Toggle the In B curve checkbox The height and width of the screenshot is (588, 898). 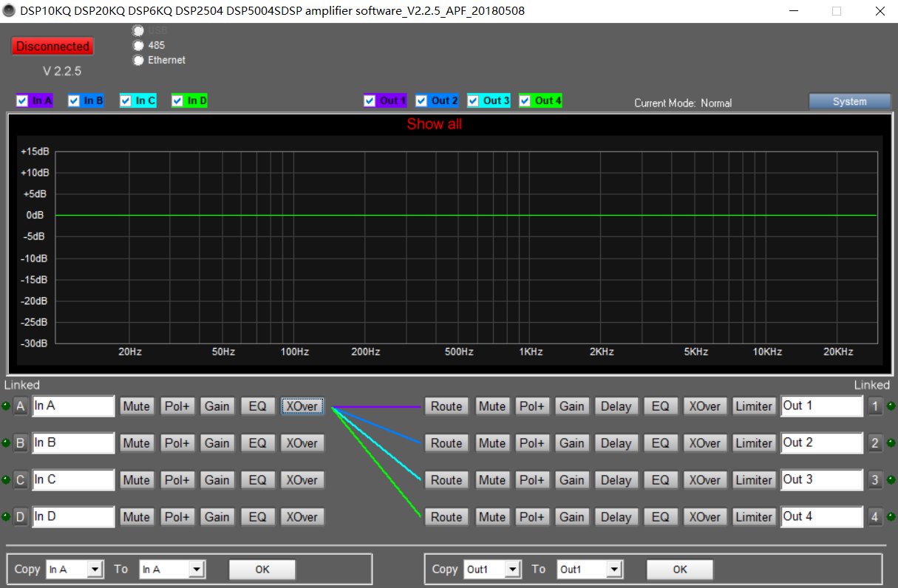pyautogui.click(x=74, y=101)
